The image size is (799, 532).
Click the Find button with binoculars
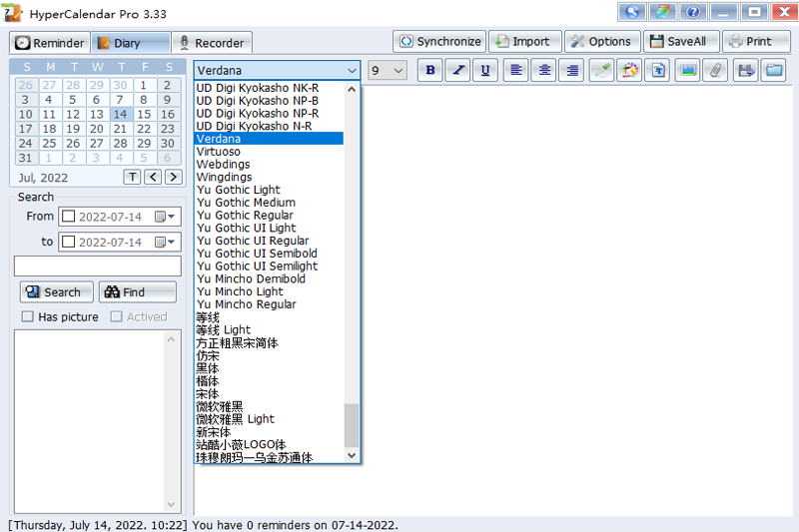(x=138, y=291)
